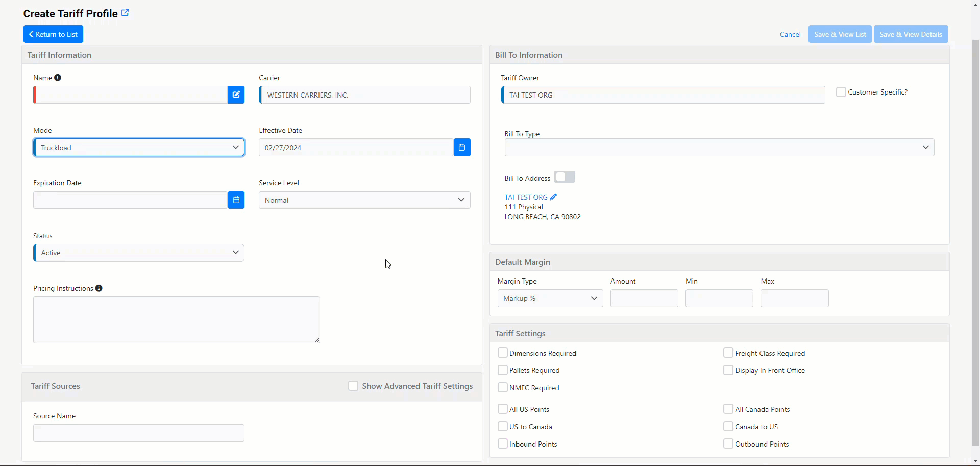Click the margin Amount field
This screenshot has height=466, width=980.
[644, 298]
